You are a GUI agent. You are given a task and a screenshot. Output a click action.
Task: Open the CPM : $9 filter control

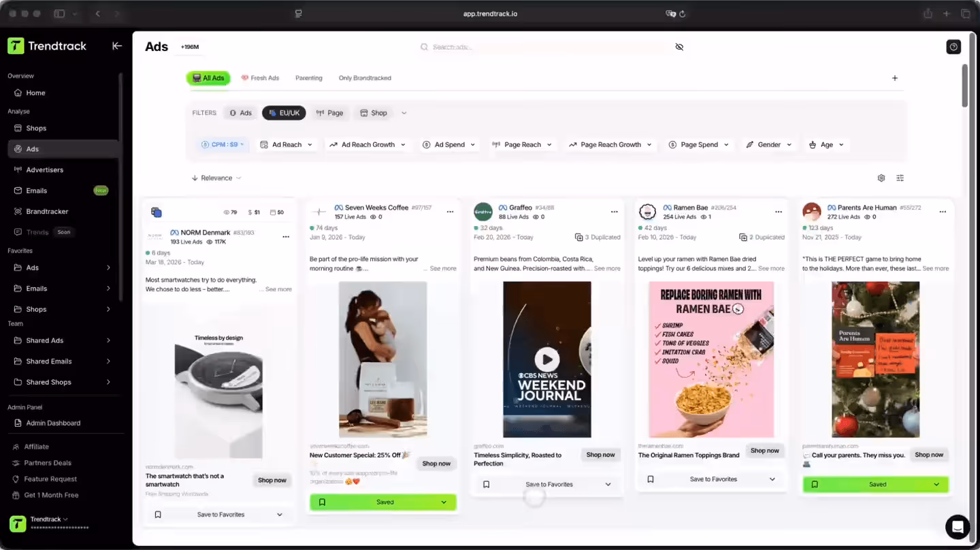[223, 144]
